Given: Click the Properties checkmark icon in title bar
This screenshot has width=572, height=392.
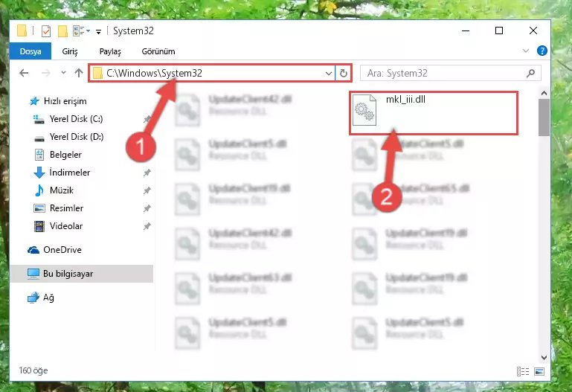Looking at the screenshot, I should point(46,31).
